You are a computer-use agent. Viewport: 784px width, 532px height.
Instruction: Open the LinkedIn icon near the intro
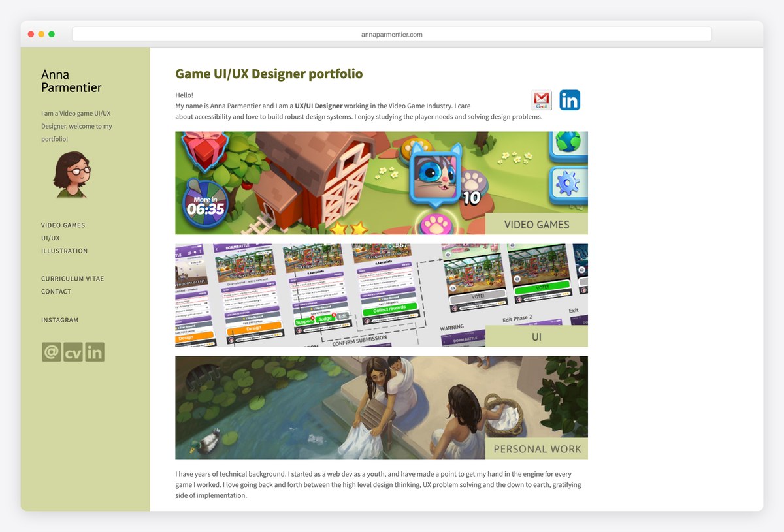(x=570, y=100)
